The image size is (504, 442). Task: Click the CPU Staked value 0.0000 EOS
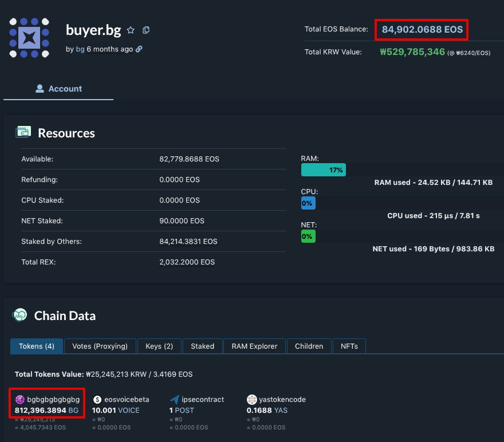point(180,200)
